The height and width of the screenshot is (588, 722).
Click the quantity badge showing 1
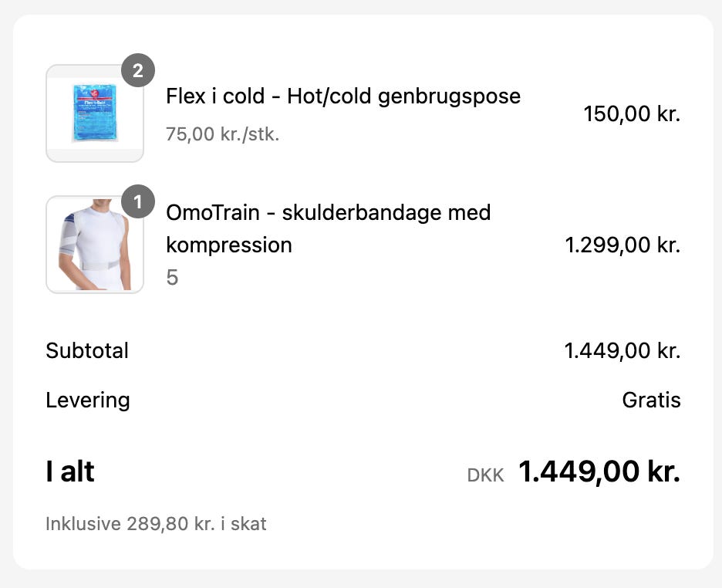(138, 202)
